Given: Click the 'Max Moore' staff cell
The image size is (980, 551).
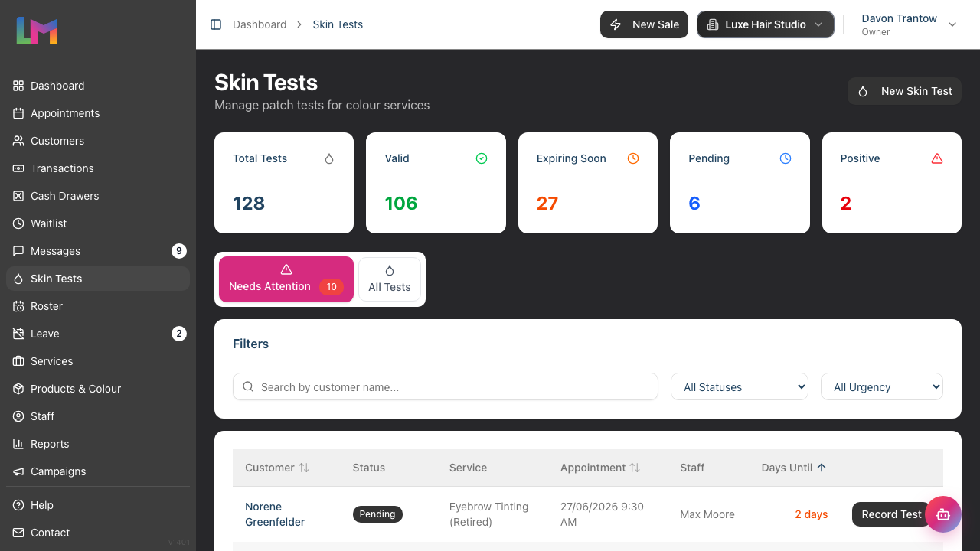Looking at the screenshot, I should (x=707, y=514).
